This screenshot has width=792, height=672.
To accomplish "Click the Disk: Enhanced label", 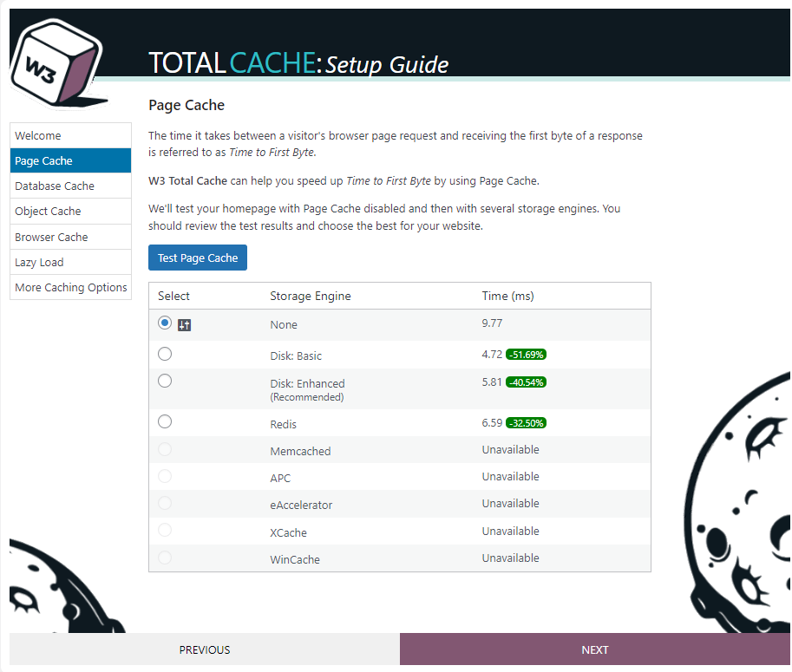I will tap(308, 384).
